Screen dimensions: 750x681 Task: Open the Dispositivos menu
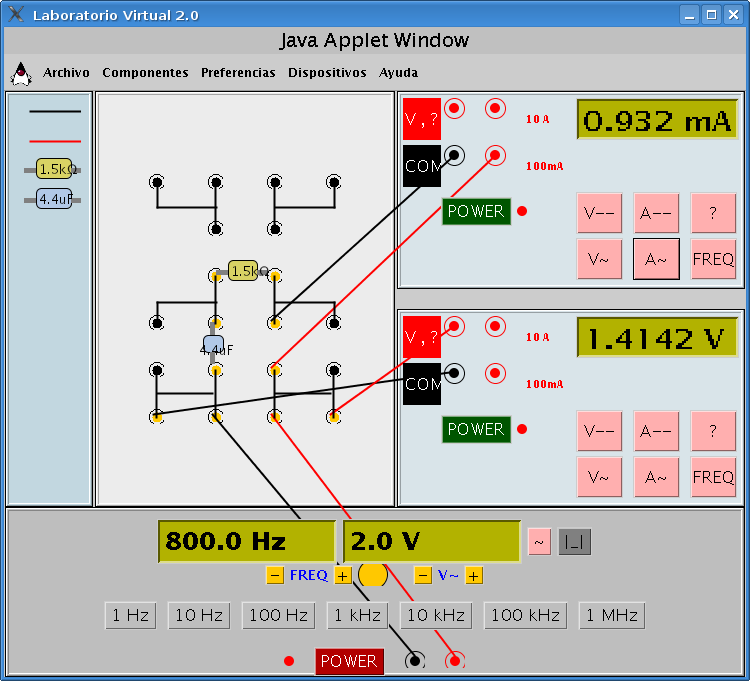pos(327,73)
